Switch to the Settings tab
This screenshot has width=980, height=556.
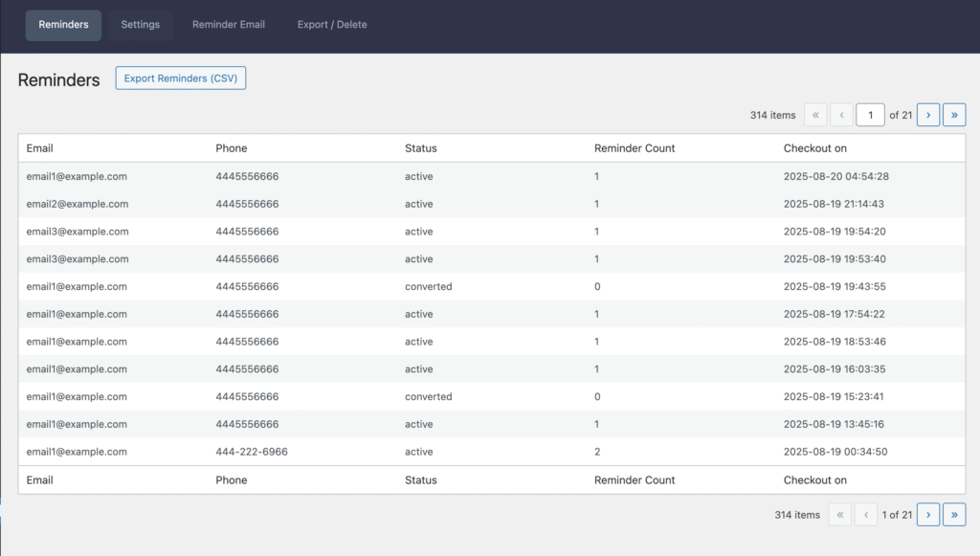click(x=140, y=25)
